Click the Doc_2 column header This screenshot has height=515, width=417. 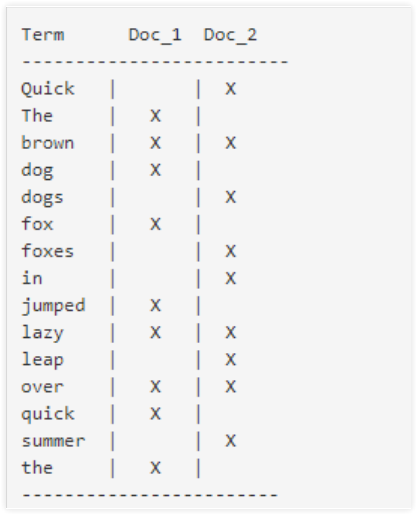(x=230, y=35)
